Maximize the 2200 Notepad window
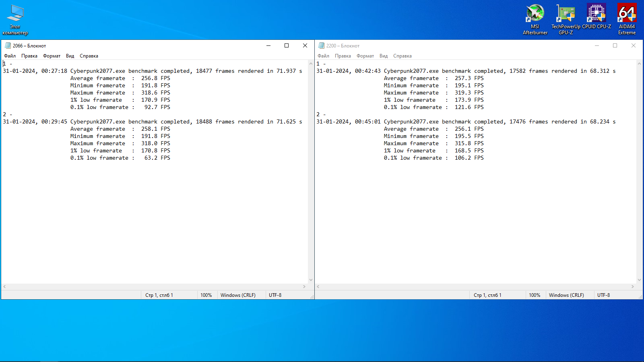Image resolution: width=644 pixels, height=362 pixels. click(615, 45)
